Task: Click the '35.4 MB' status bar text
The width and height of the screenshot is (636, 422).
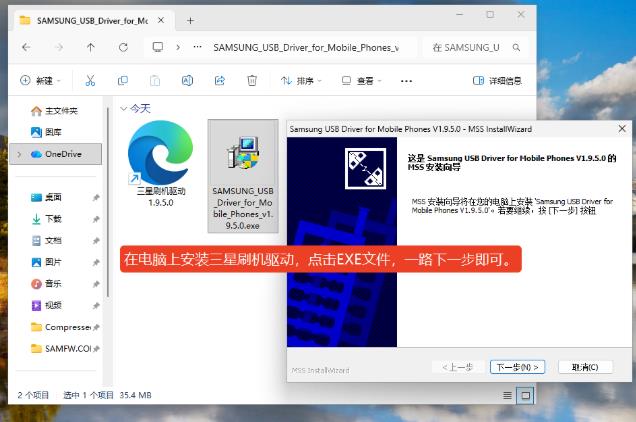Action: coord(135,395)
